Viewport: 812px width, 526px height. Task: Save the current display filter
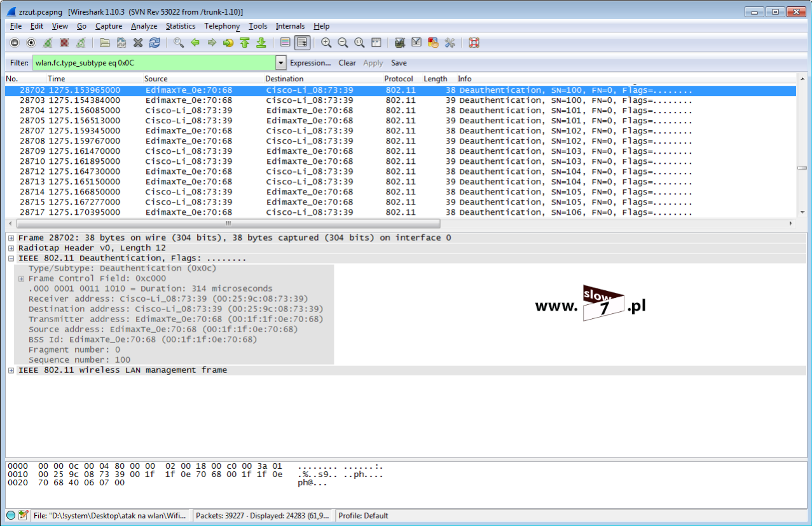(x=399, y=63)
